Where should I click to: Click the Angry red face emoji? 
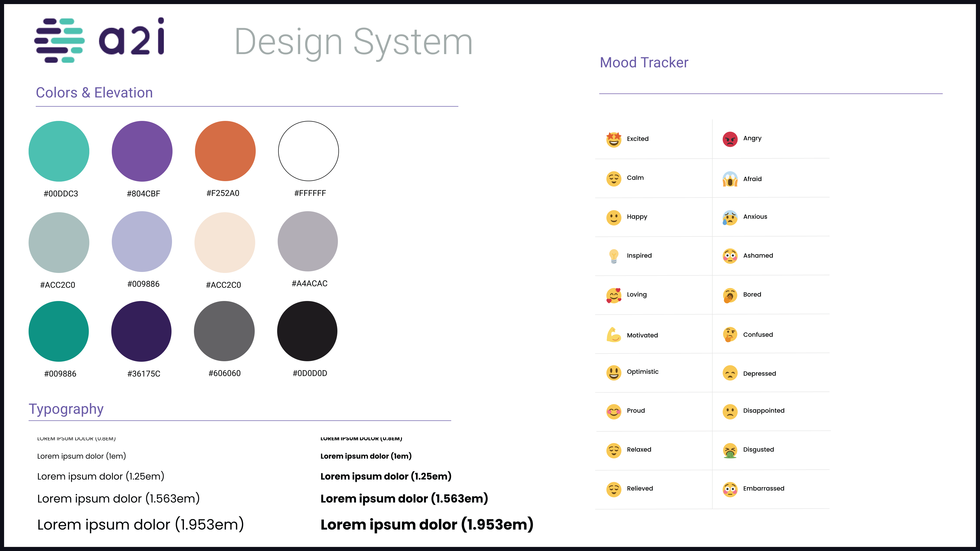click(730, 139)
